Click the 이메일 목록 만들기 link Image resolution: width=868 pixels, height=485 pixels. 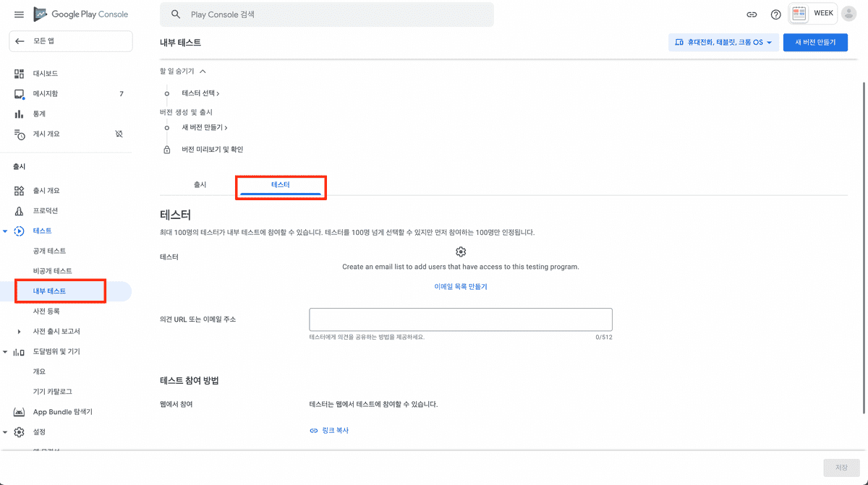click(461, 287)
